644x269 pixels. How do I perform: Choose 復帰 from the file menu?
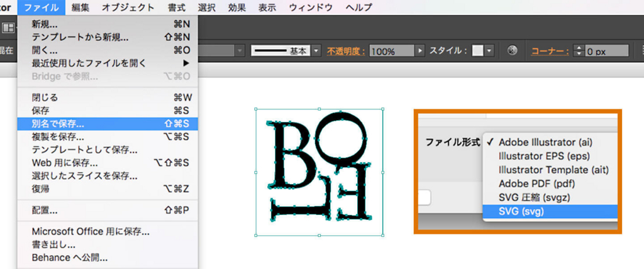point(108,189)
